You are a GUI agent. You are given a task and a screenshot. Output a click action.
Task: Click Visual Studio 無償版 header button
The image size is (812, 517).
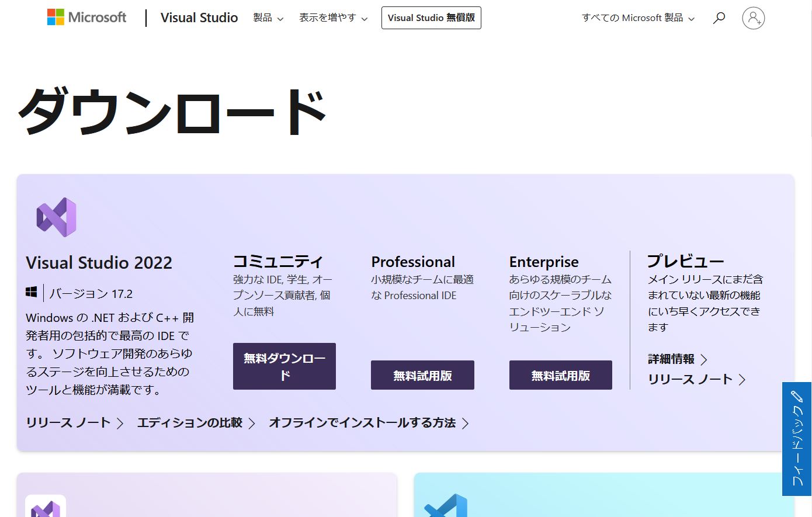point(431,18)
